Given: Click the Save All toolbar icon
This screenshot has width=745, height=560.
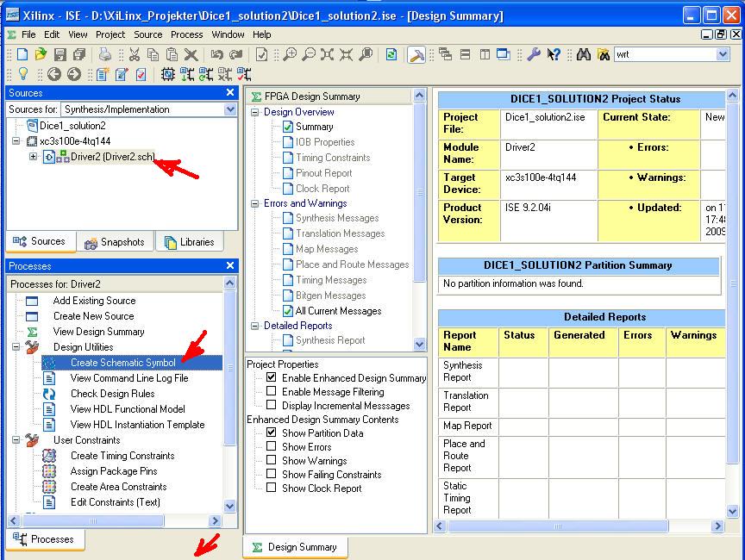Looking at the screenshot, I should pyautogui.click(x=78, y=54).
